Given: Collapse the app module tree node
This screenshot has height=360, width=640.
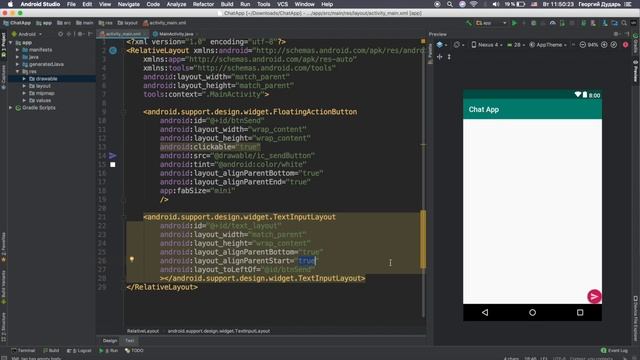Looking at the screenshot, I should 11,42.
